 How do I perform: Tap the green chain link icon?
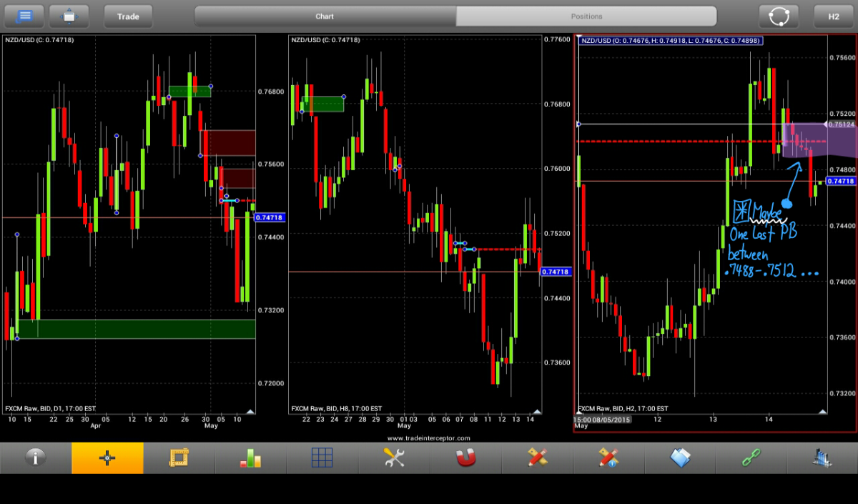(x=751, y=458)
